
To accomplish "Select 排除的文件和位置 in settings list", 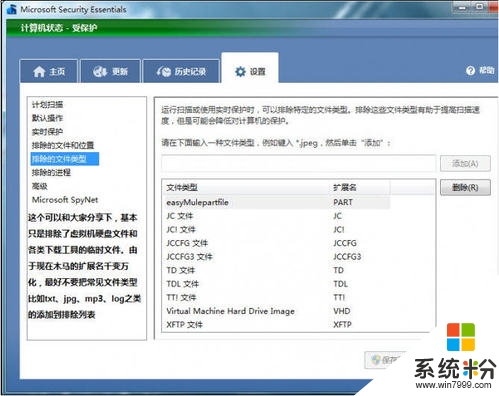I will [x=63, y=145].
